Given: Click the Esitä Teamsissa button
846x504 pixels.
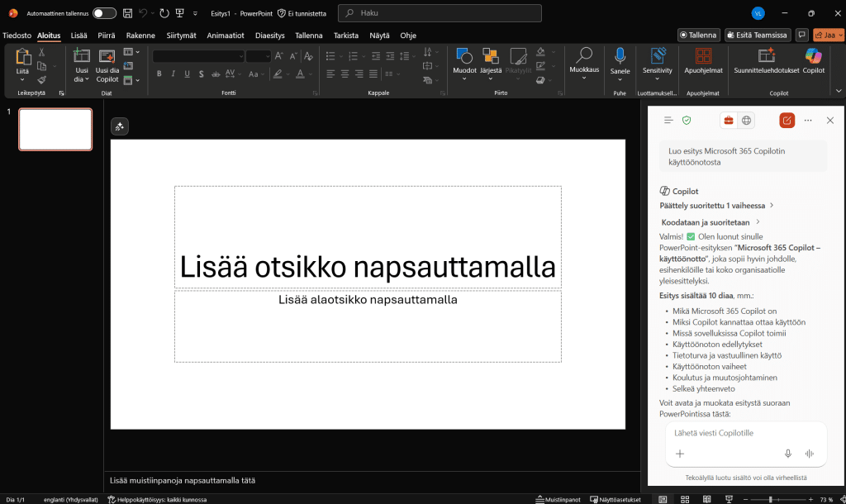Looking at the screenshot, I should tap(758, 36).
